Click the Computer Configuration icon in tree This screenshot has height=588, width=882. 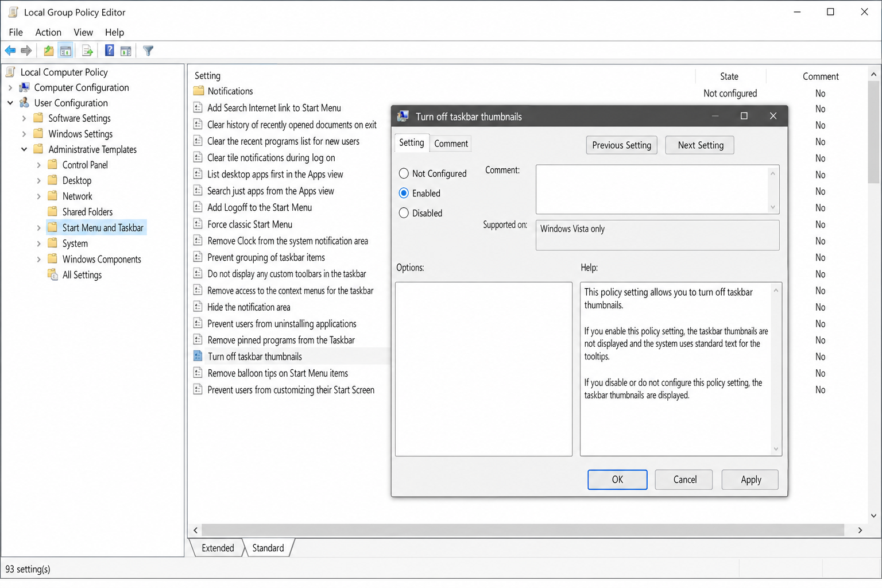coord(25,87)
